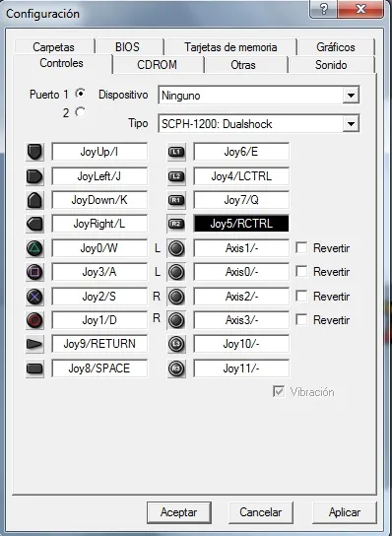The width and height of the screenshot is (392, 536).
Task: Click the Joy2/S mapping field
Action: 99,297
